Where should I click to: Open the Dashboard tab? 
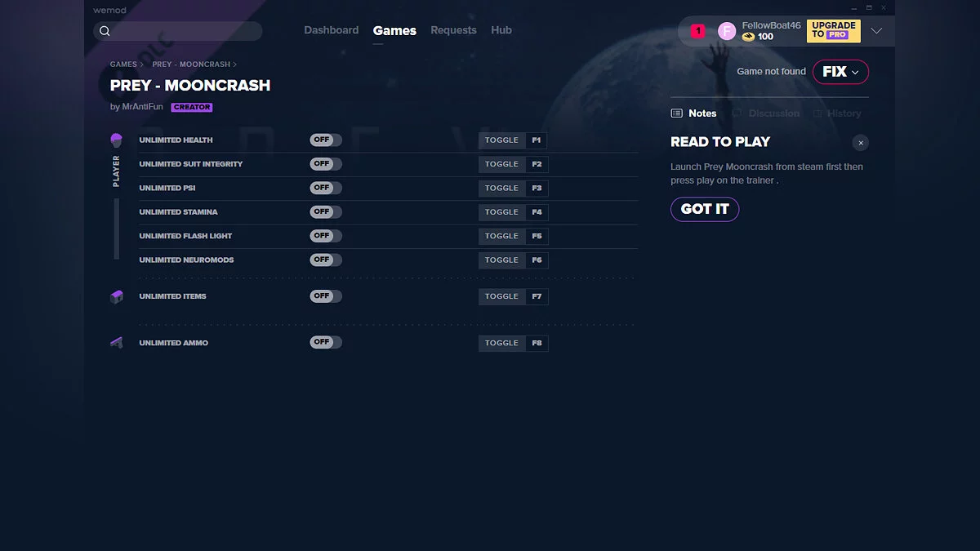click(331, 30)
